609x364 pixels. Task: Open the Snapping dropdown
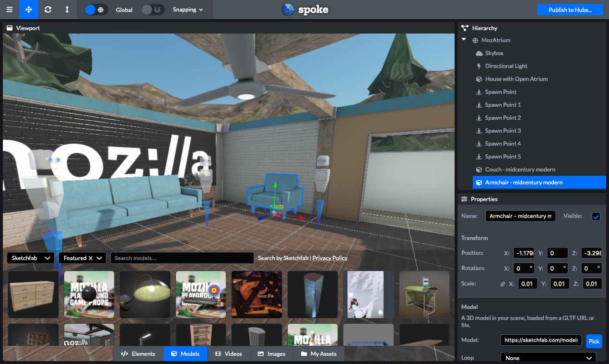pyautogui.click(x=187, y=10)
